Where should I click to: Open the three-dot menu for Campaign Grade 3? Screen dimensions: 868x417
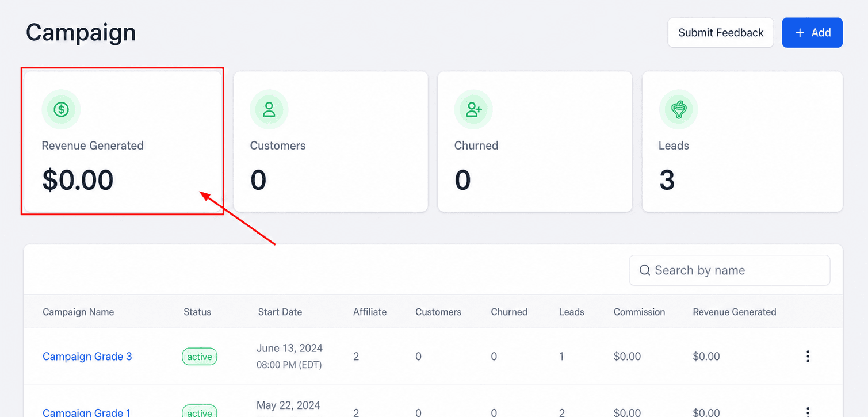pyautogui.click(x=808, y=357)
